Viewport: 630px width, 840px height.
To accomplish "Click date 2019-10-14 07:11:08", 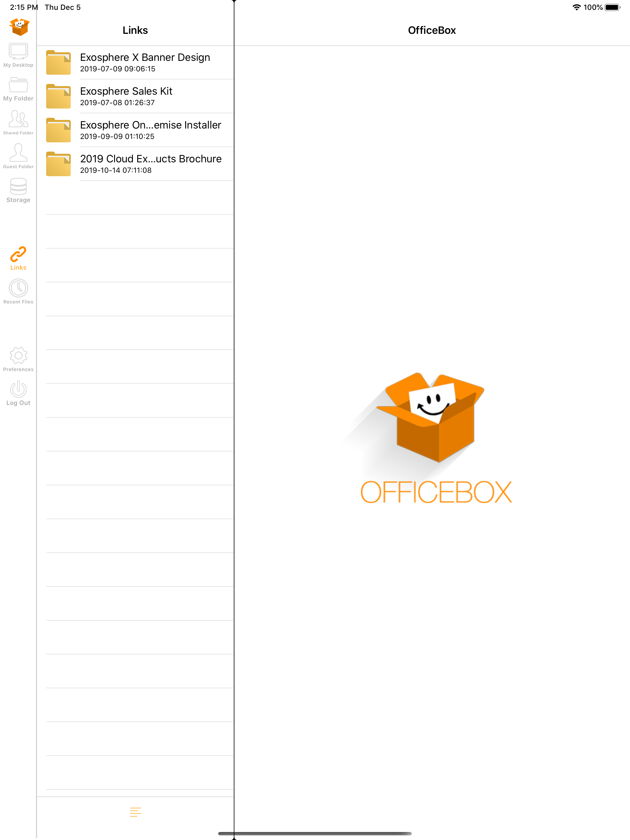I will [x=116, y=170].
